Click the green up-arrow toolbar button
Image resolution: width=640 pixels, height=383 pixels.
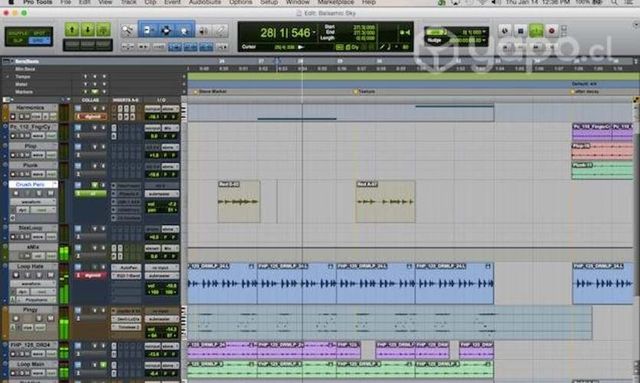tap(72, 30)
